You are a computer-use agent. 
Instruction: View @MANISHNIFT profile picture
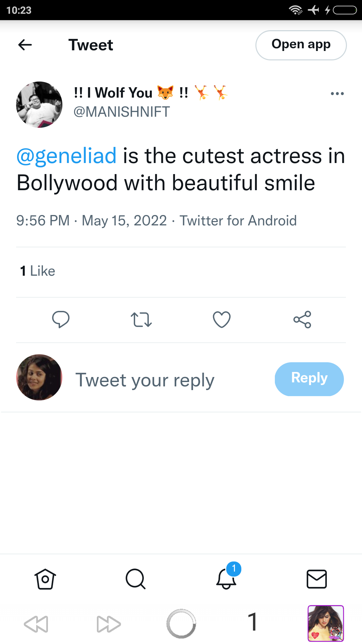[39, 105]
